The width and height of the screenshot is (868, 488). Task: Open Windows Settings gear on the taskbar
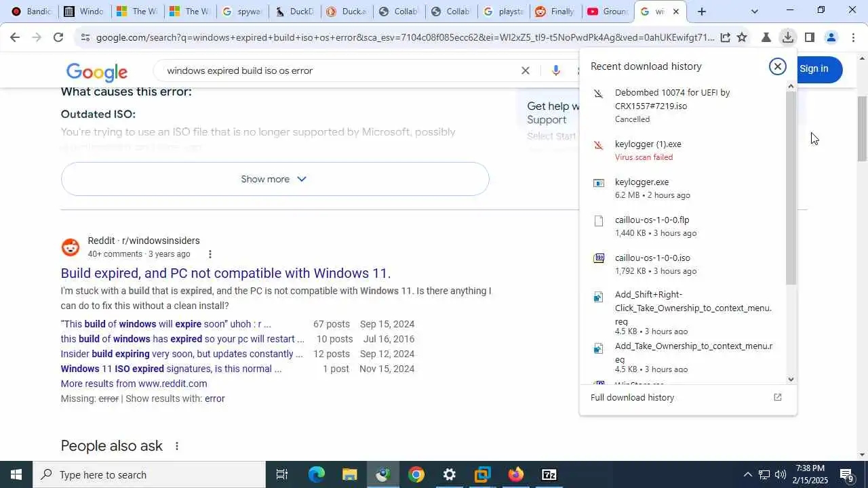coord(450,474)
